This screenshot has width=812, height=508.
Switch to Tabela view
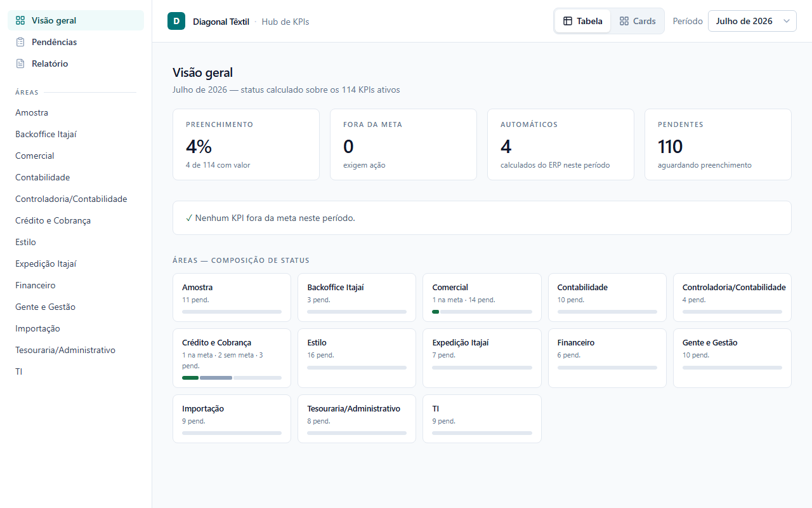coord(583,21)
